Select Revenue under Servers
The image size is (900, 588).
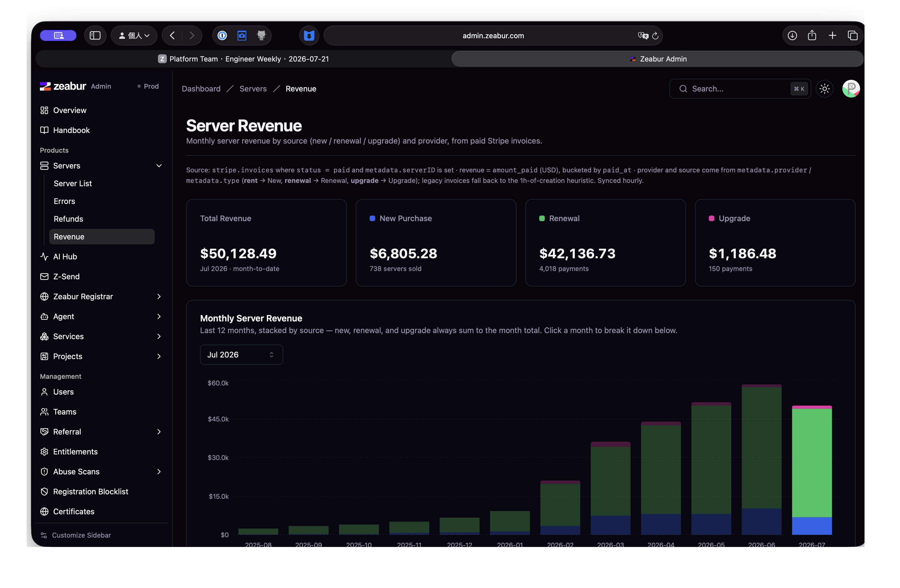tap(102, 237)
